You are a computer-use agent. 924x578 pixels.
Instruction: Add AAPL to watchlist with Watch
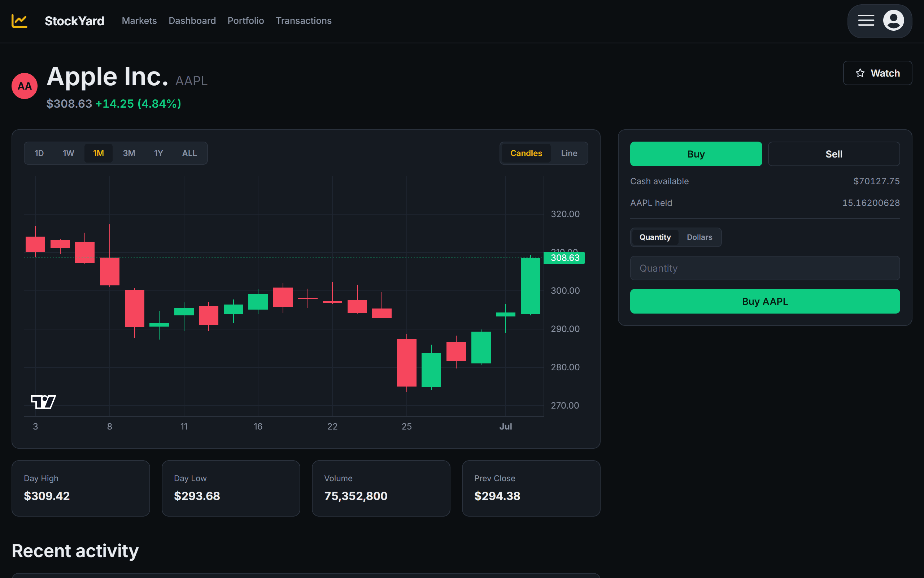pyautogui.click(x=877, y=73)
